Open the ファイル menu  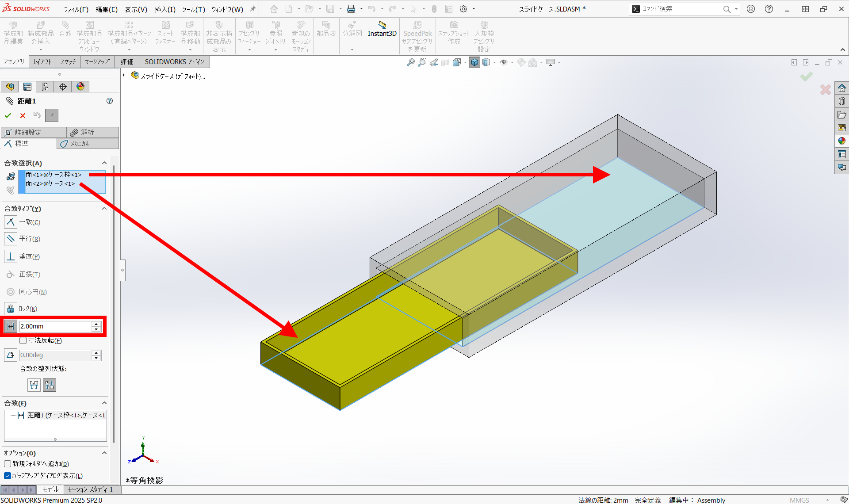76,9
